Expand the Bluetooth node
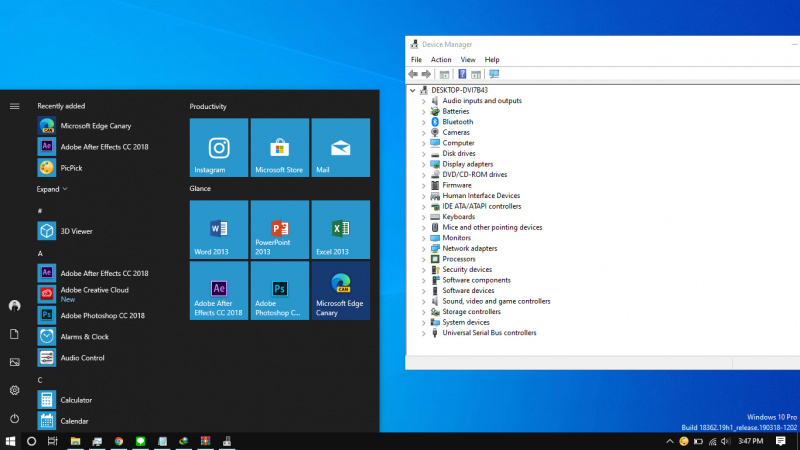 [x=423, y=122]
